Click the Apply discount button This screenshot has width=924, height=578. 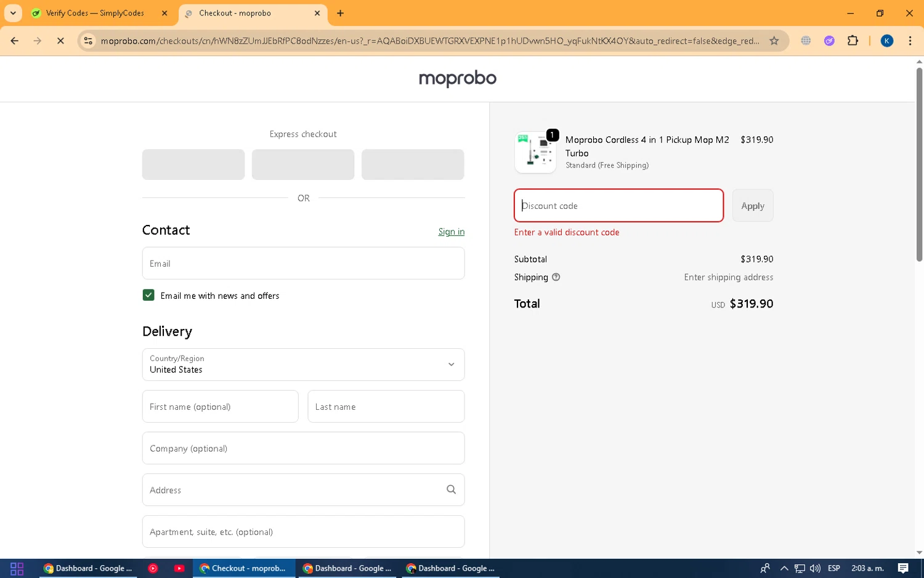coord(753,205)
